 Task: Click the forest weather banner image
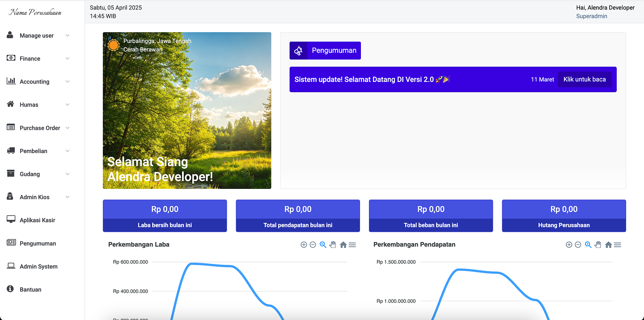[187, 111]
